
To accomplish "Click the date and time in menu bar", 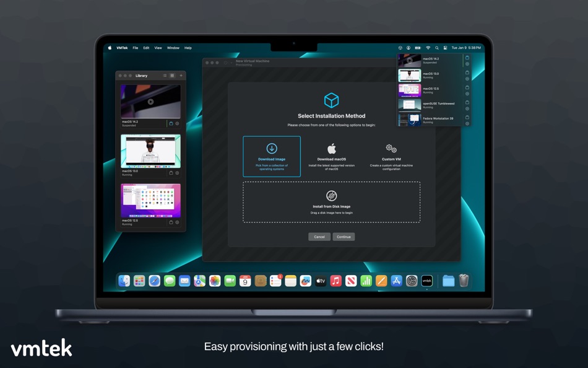I will 466,48.
